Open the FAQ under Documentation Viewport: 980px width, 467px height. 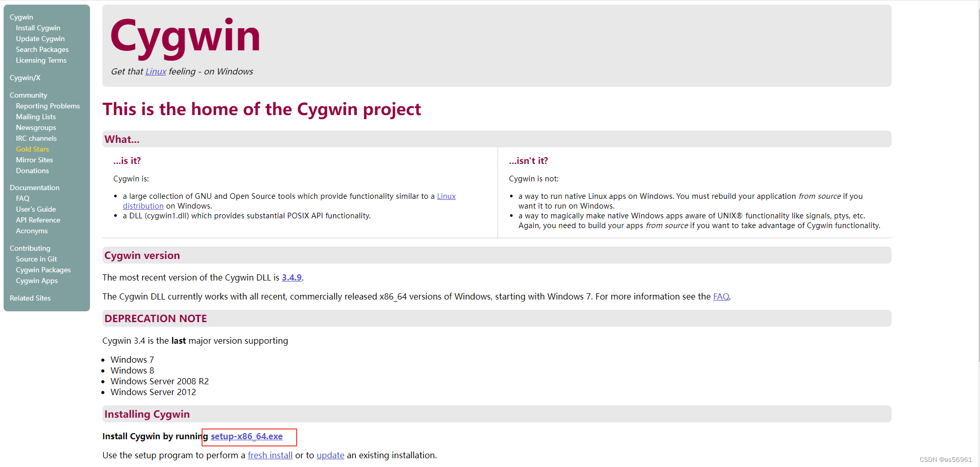(23, 198)
